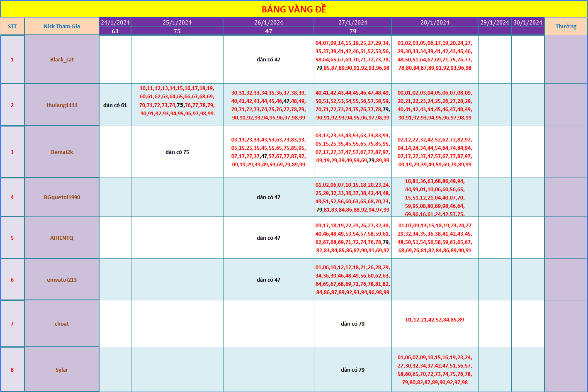
Task: Click the Nick Tham Gia column header
Action: (x=62, y=27)
